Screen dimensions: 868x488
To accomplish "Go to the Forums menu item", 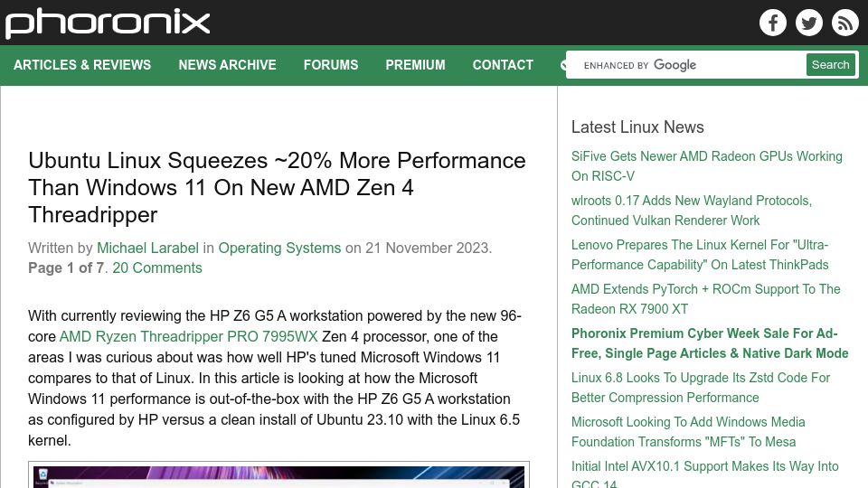I will (x=331, y=65).
